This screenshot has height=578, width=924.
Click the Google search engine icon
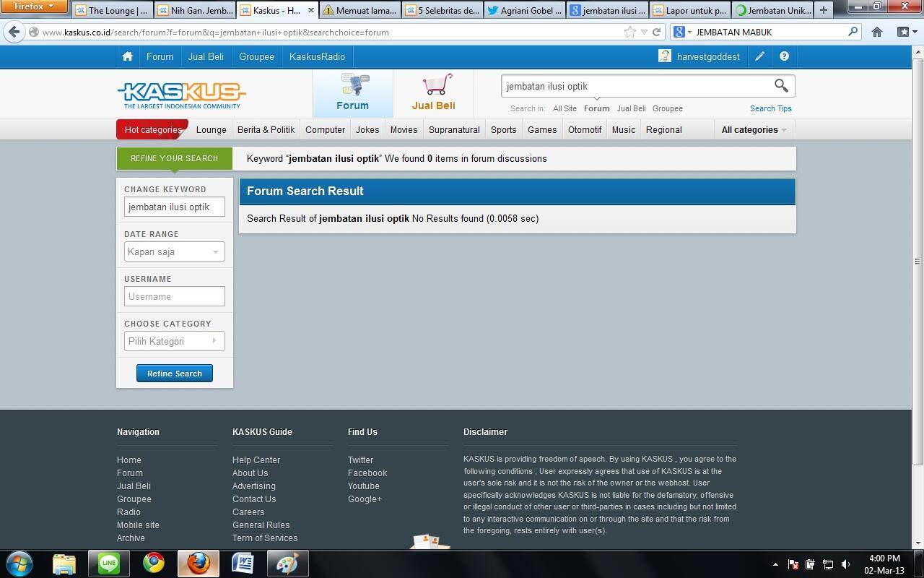coord(679,32)
